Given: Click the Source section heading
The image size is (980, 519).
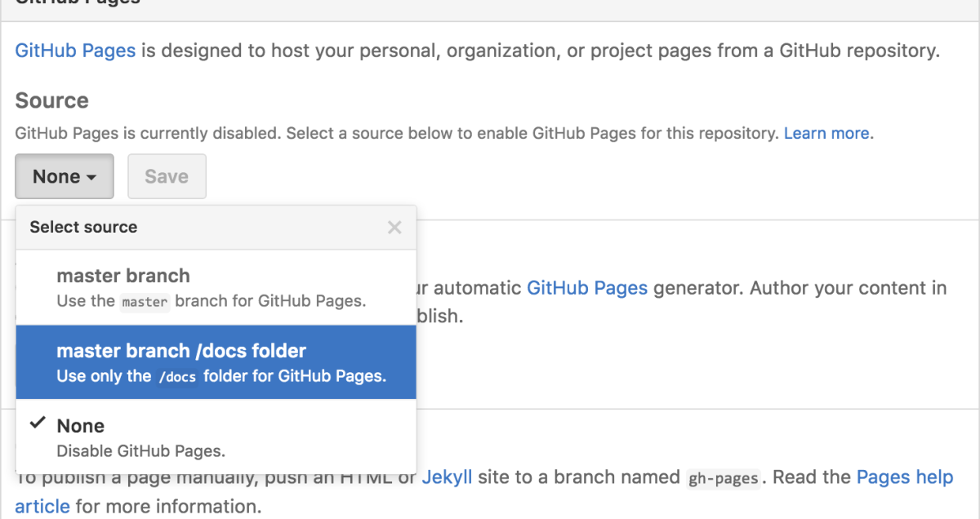Looking at the screenshot, I should [51, 100].
